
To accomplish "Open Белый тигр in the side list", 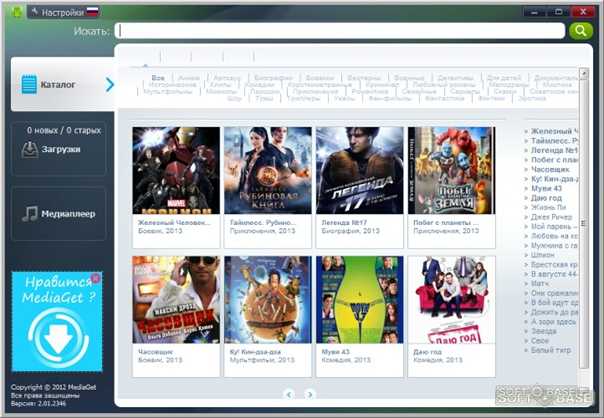I will coord(551,350).
